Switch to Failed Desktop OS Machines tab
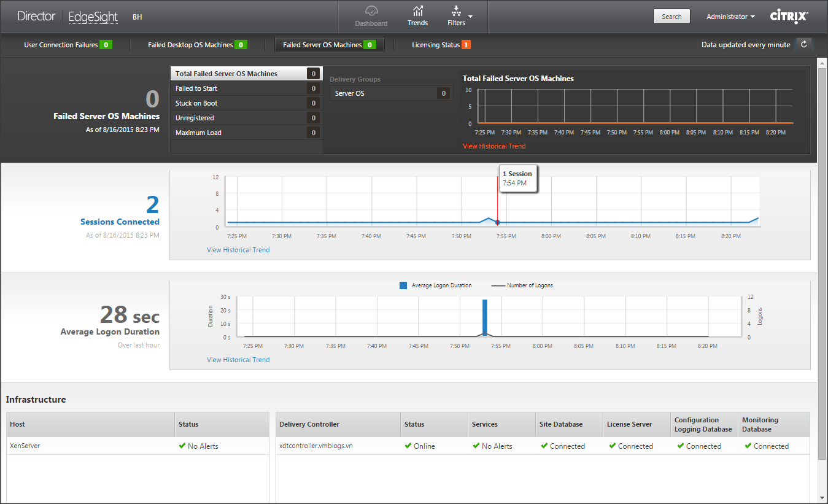828x504 pixels. pos(197,45)
